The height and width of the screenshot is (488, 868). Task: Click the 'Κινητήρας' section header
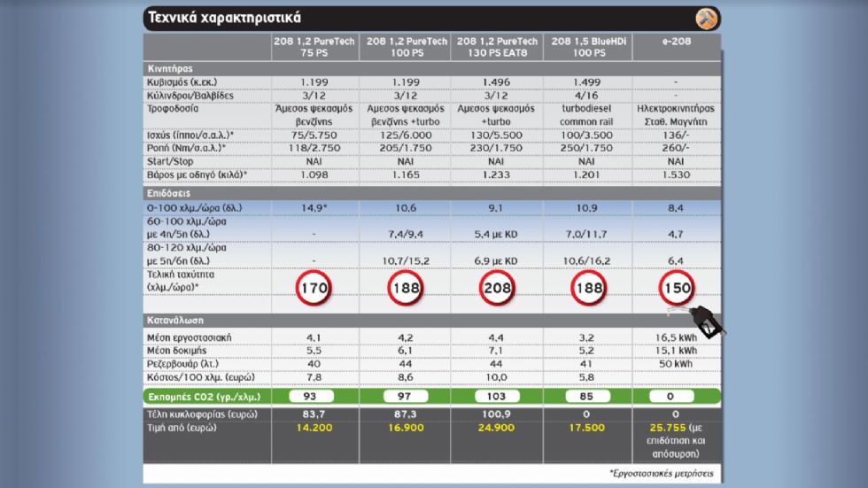click(170, 68)
